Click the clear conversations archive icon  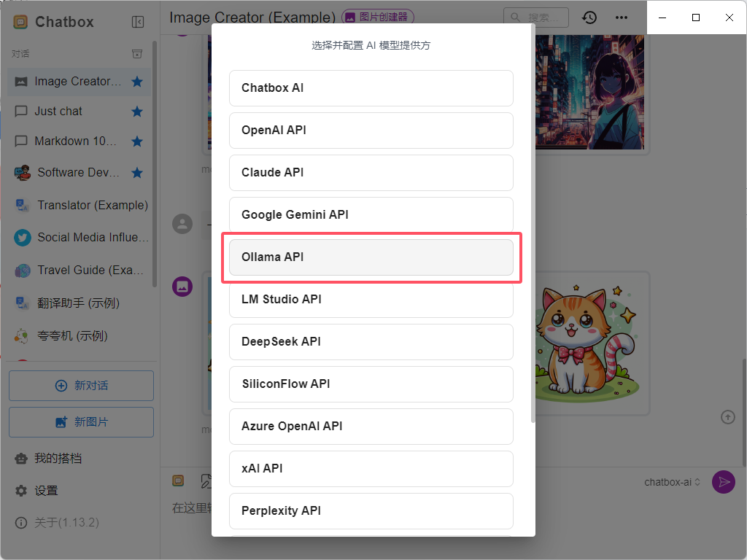pyautogui.click(x=137, y=54)
